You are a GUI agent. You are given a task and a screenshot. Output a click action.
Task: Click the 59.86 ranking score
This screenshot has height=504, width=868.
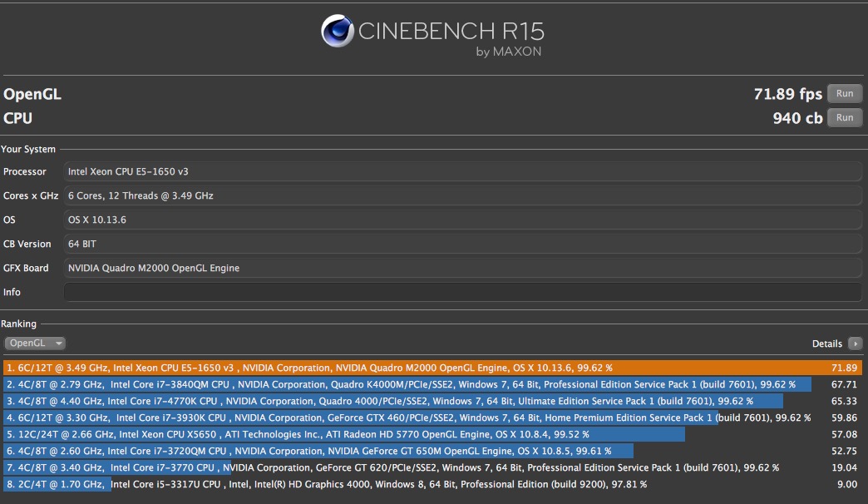(x=844, y=418)
